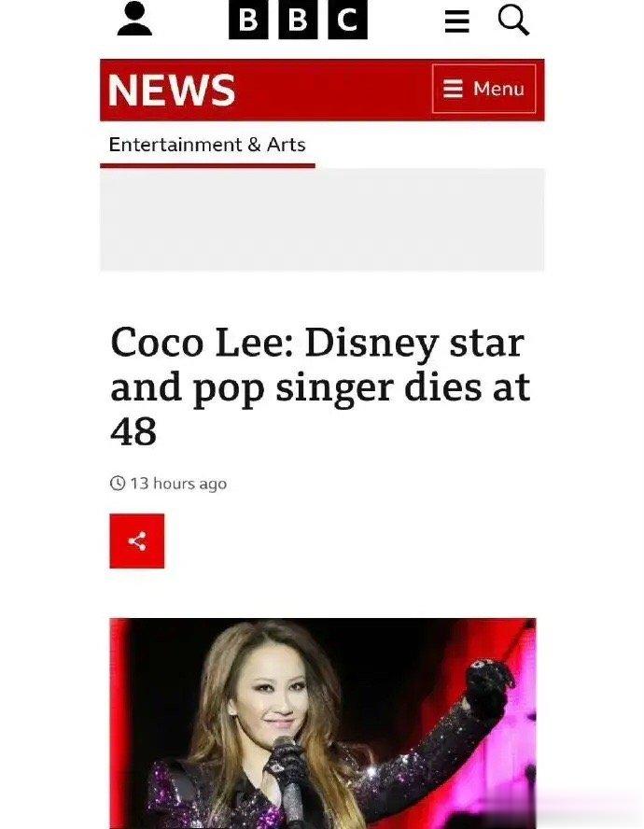Open the Coco Lee headline link

[320, 387]
